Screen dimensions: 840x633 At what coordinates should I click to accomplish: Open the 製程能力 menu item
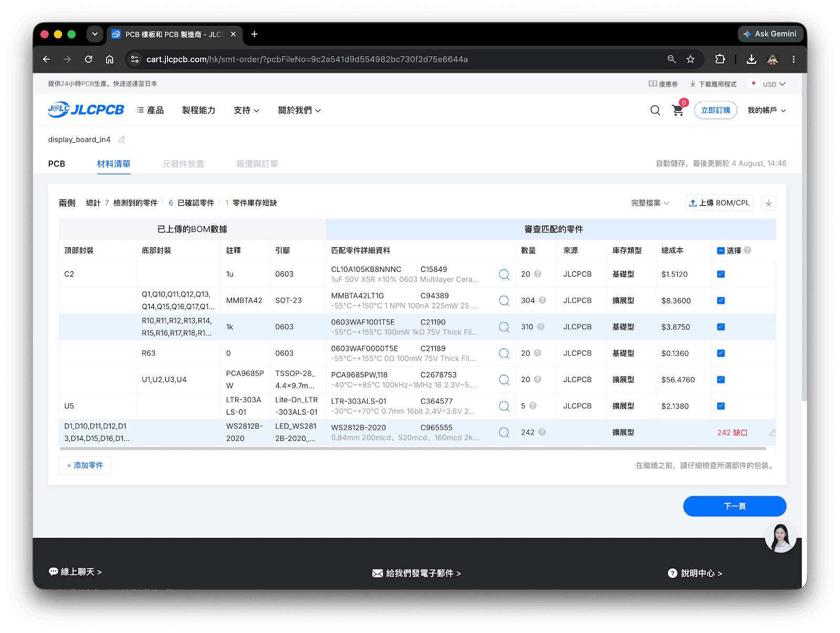tap(198, 110)
